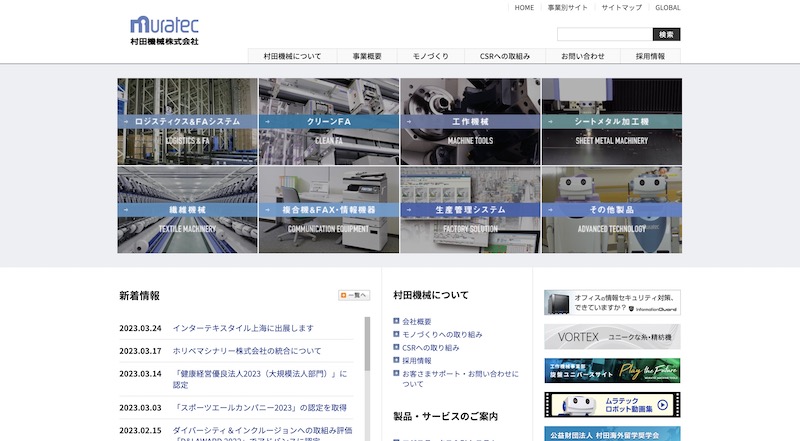Click date 2023.03.24 in news list
The image size is (800, 441).
[x=140, y=328]
